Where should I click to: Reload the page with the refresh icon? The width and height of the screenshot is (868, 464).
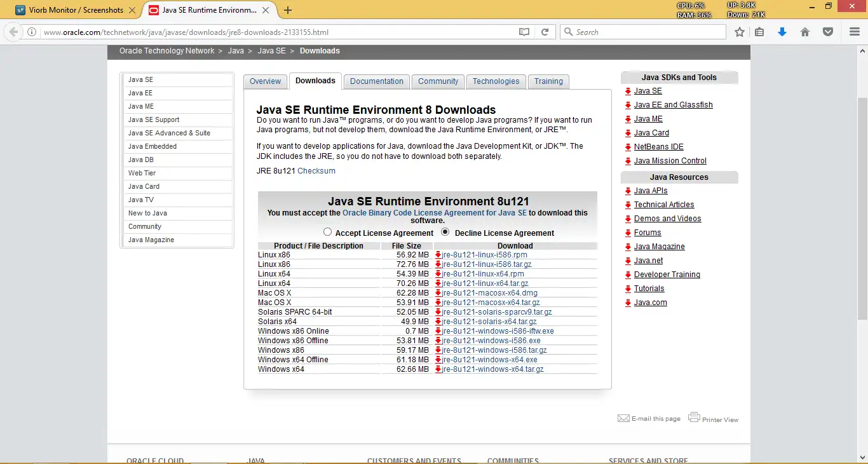tap(545, 32)
